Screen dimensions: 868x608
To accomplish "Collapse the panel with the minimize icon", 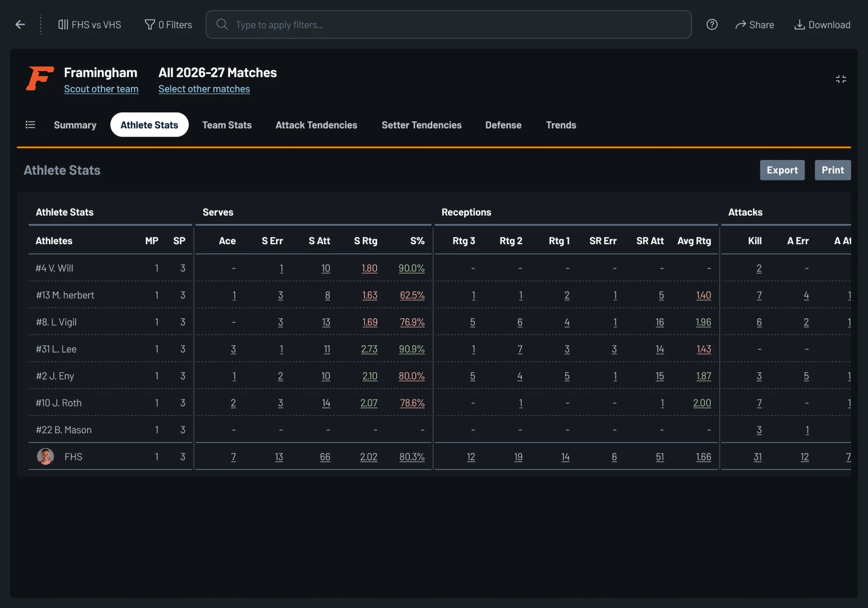I will point(841,79).
